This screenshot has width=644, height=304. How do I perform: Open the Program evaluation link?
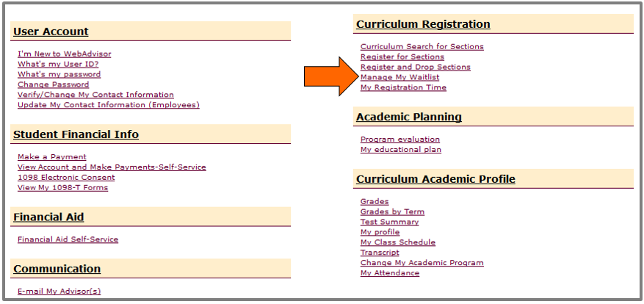[400, 140]
